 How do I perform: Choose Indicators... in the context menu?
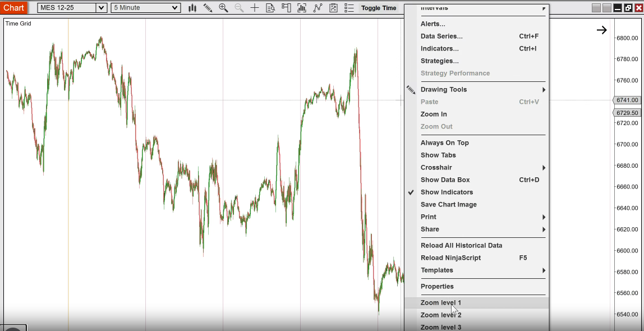click(x=476, y=48)
